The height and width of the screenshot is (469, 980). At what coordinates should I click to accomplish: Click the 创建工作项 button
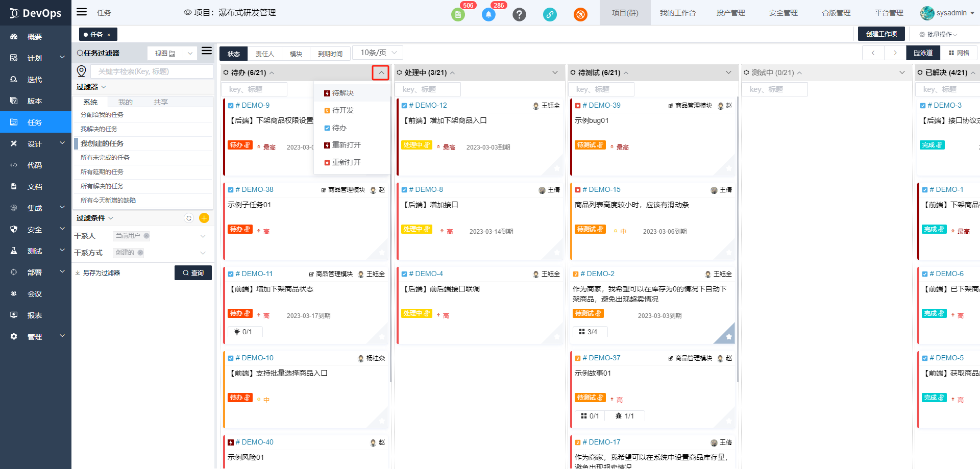coord(881,34)
